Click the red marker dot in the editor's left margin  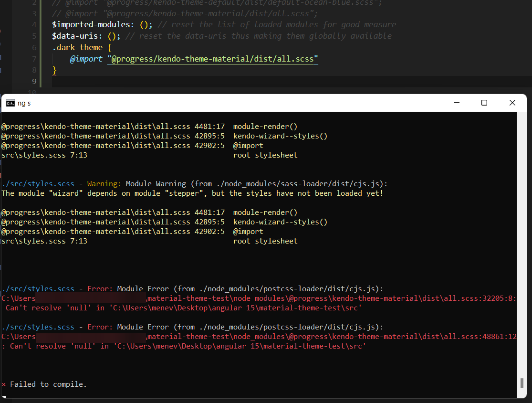[1, 31]
